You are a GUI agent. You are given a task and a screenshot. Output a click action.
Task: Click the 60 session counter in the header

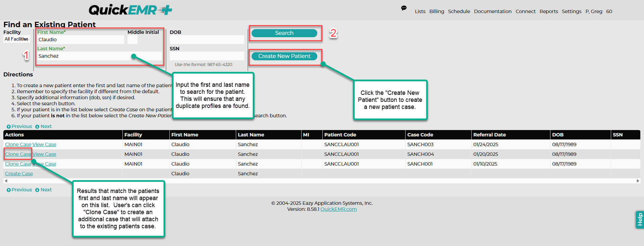[x=609, y=11]
